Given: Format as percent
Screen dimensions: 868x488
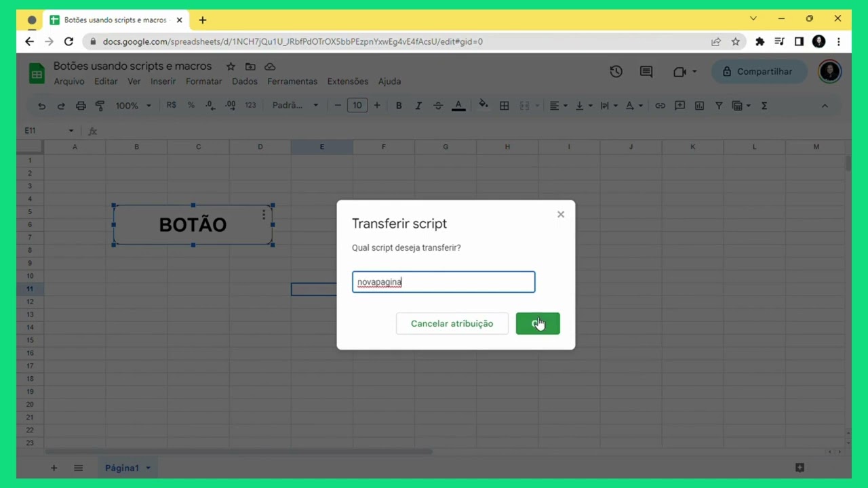Looking at the screenshot, I should click(x=191, y=106).
